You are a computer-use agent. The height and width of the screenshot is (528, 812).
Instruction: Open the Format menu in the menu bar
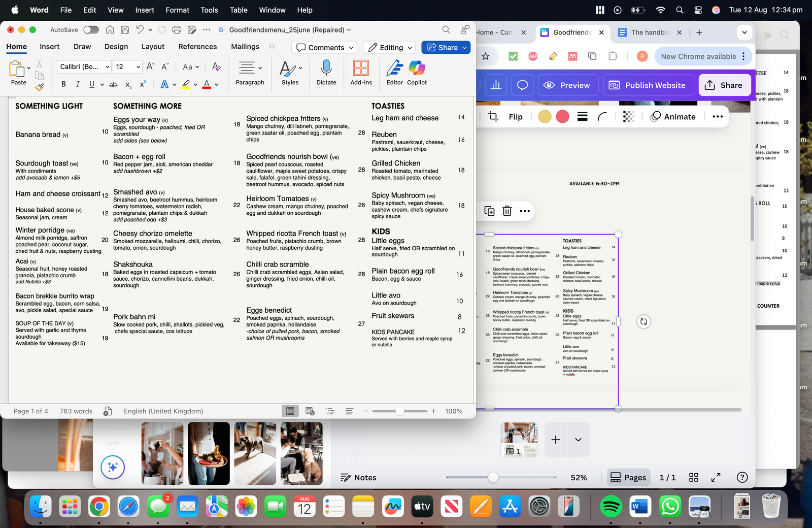177,10
